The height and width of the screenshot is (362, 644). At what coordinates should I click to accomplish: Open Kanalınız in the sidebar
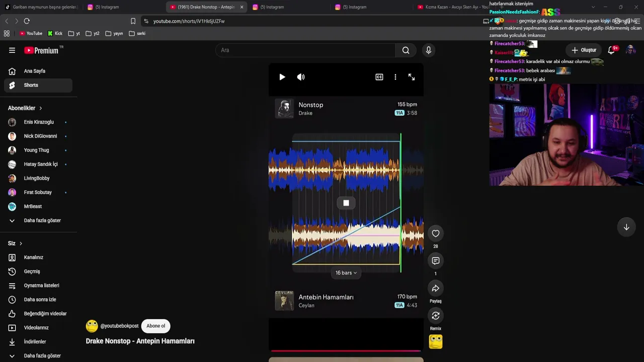pyautogui.click(x=38, y=257)
